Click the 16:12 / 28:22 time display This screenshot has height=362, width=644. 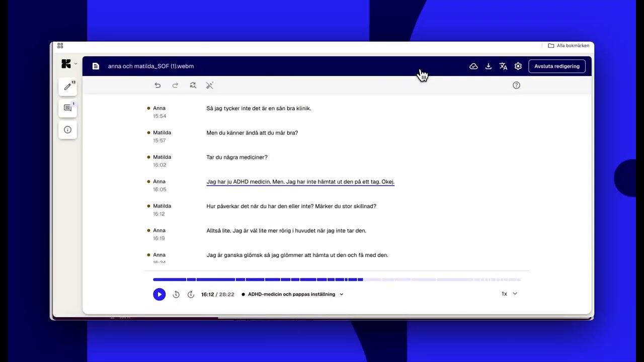pyautogui.click(x=218, y=295)
